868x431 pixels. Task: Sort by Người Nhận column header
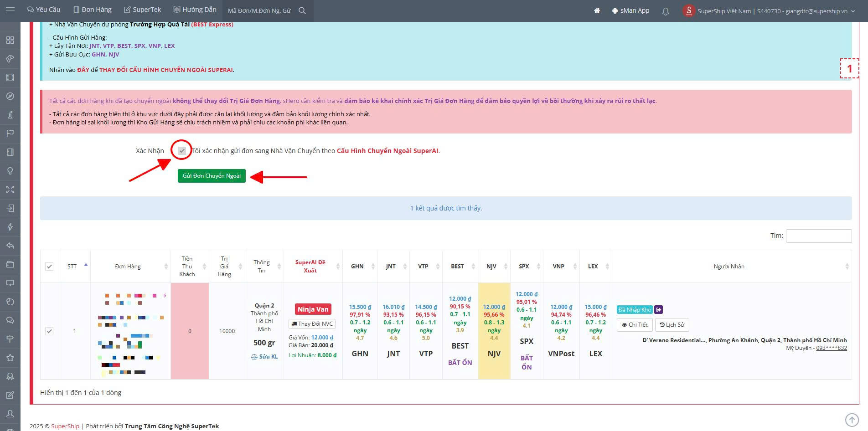(732, 267)
